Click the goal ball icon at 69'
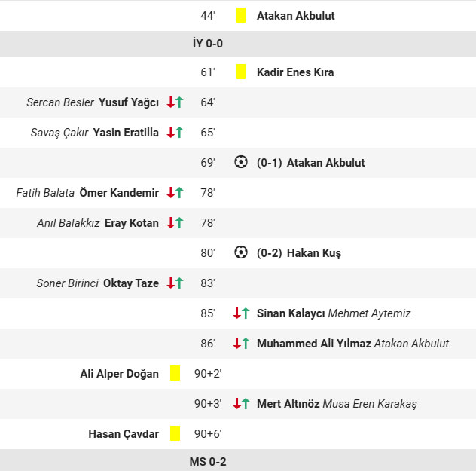476x471 pixels. pyautogui.click(x=241, y=162)
